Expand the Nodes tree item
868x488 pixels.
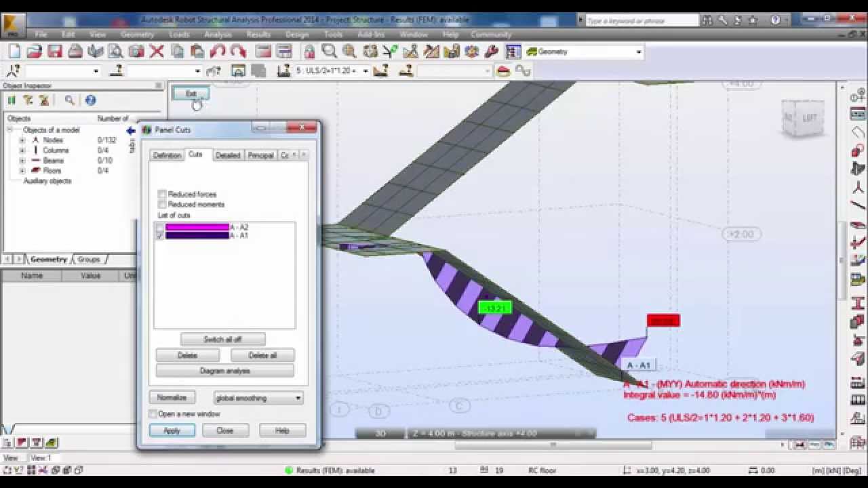(x=22, y=140)
